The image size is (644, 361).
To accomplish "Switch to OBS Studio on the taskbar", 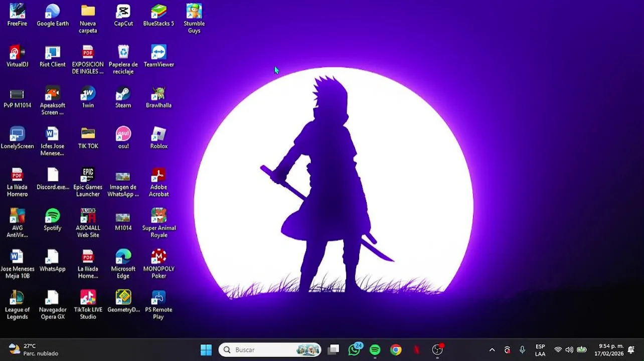I will pos(438,350).
